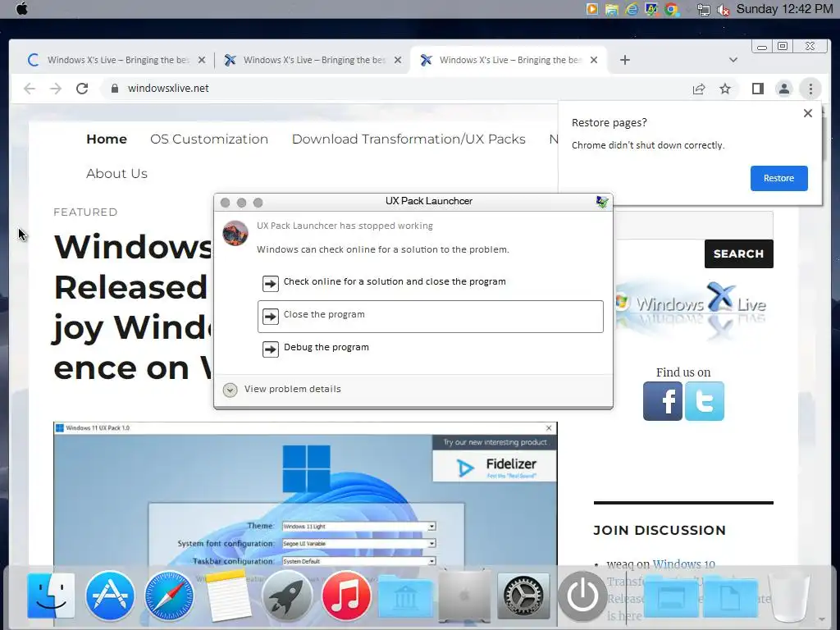Open Finder from the dock
The image size is (840, 630).
(x=51, y=596)
